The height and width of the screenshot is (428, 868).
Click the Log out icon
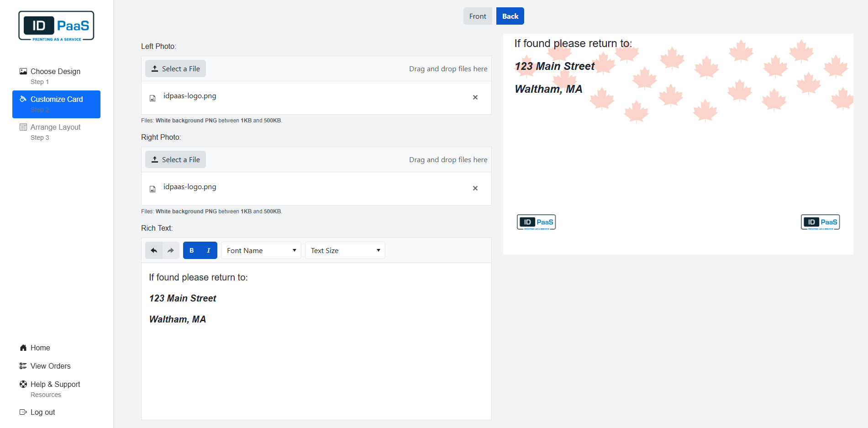pyautogui.click(x=23, y=412)
